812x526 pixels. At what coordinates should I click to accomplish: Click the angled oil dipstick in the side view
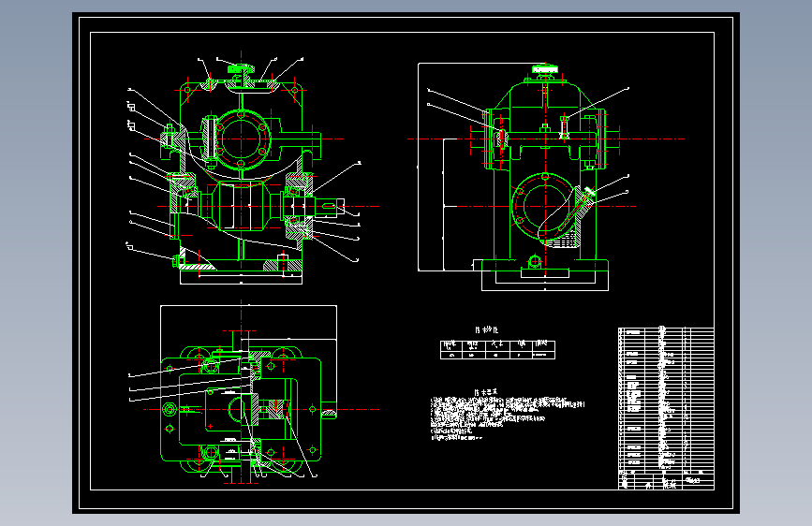pyautogui.click(x=576, y=212)
